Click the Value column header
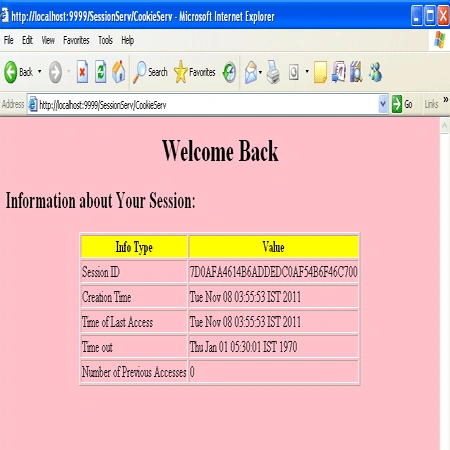 [x=273, y=247]
